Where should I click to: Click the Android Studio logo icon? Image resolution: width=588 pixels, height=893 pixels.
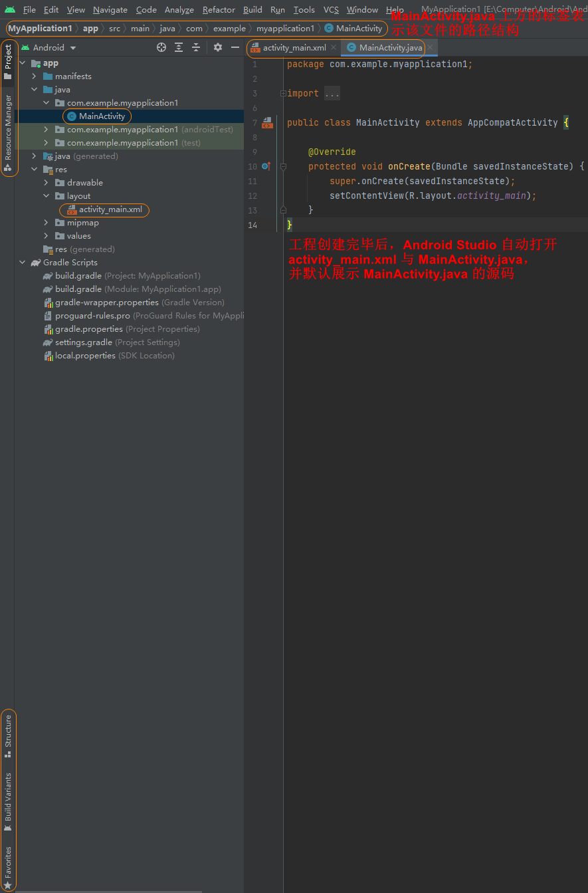coord(9,10)
